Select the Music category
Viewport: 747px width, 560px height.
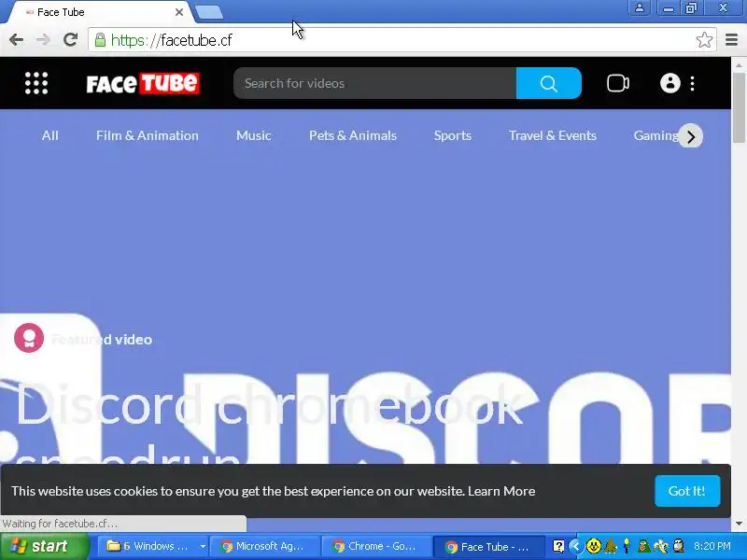coord(253,135)
